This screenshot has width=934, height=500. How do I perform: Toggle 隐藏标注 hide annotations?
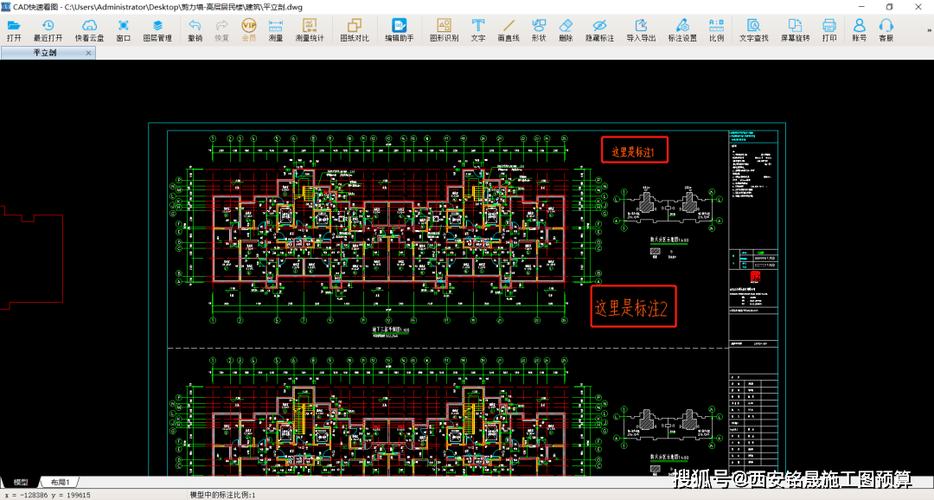click(599, 30)
